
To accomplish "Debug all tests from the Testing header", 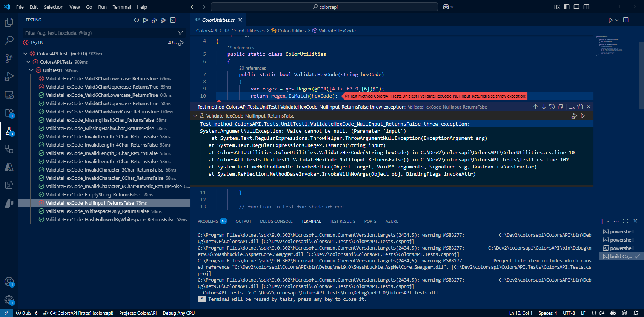I will [x=154, y=20].
